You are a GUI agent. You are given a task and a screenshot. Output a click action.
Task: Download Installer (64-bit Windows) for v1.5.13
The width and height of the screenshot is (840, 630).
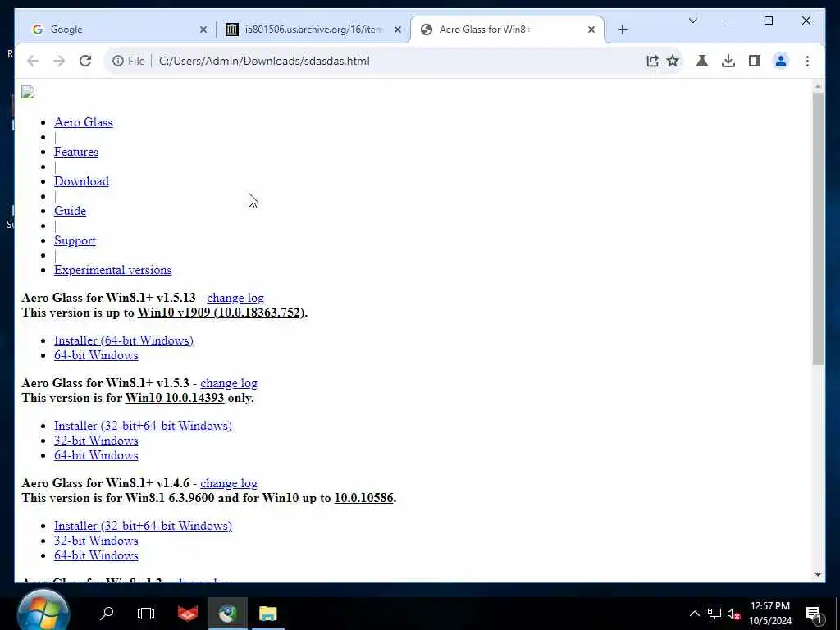point(124,340)
